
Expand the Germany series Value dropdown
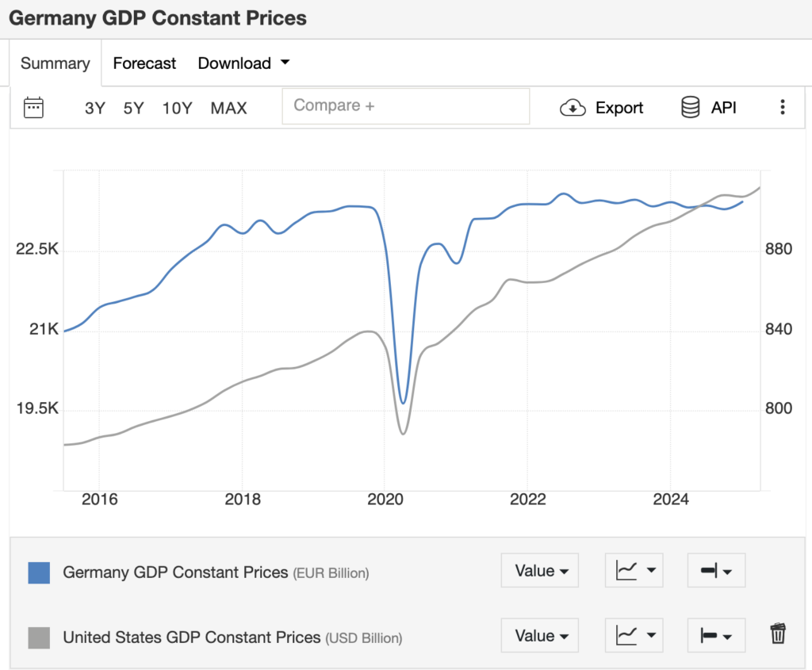click(540, 571)
